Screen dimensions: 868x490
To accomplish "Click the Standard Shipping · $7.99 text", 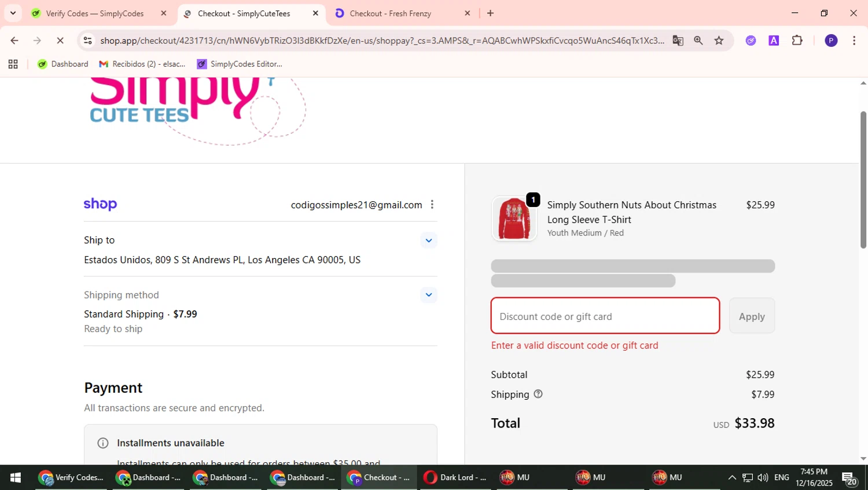I will point(141,314).
